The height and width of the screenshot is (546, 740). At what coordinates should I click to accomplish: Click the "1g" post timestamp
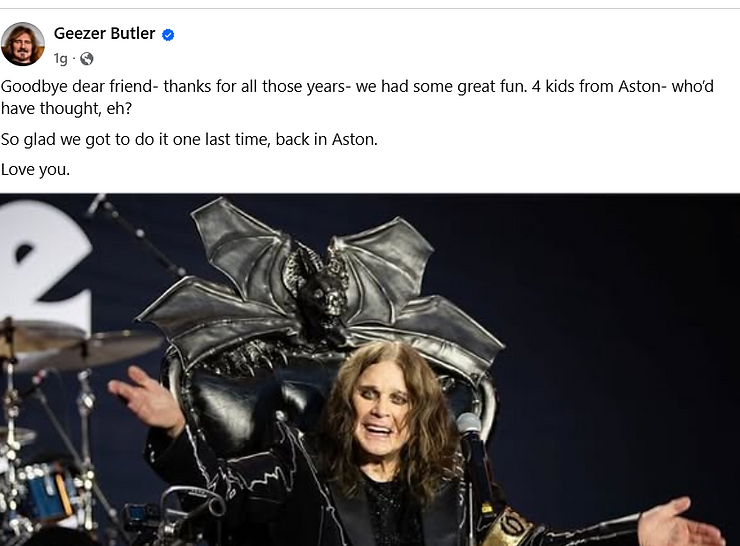(61, 59)
